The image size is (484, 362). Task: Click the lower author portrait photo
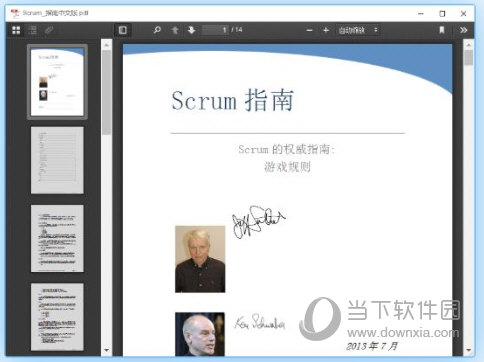coord(200,334)
